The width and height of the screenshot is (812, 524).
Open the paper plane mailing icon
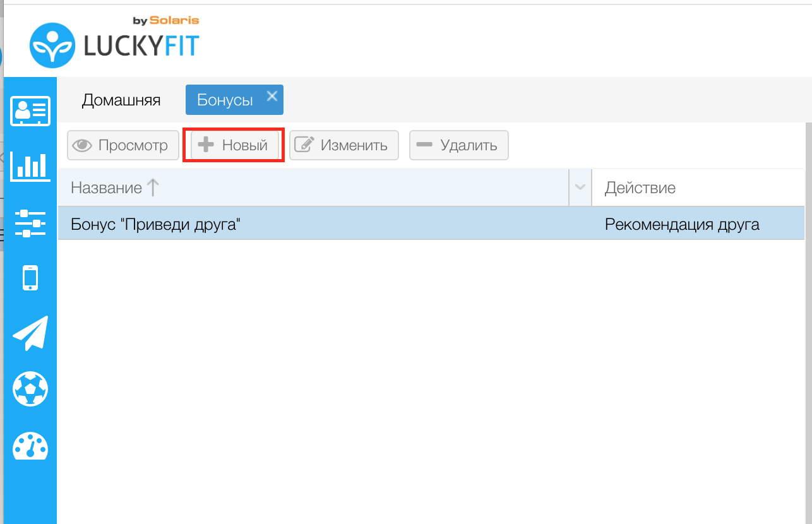pos(30,333)
